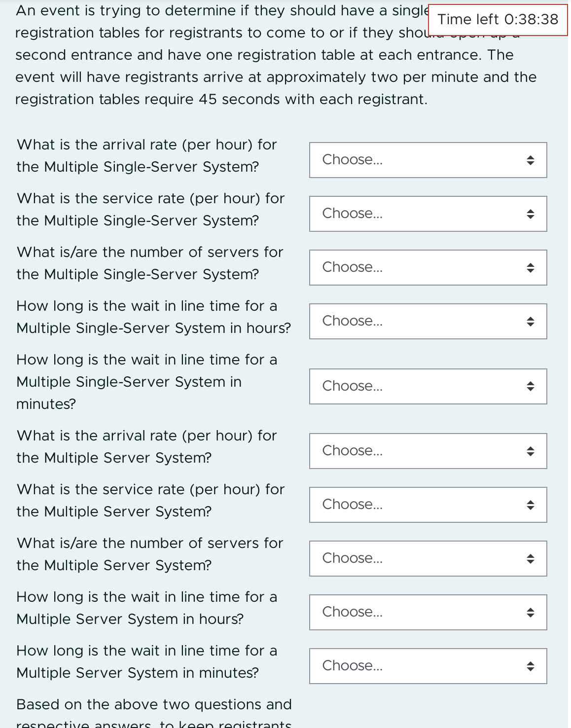The image size is (571, 728).
Task: Open wait time in hours dropdown for Single-Server System
Action: coord(427,321)
